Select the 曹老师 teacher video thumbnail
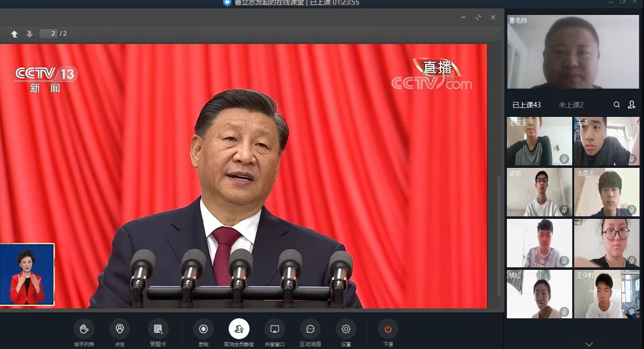644x349 pixels. [x=573, y=52]
